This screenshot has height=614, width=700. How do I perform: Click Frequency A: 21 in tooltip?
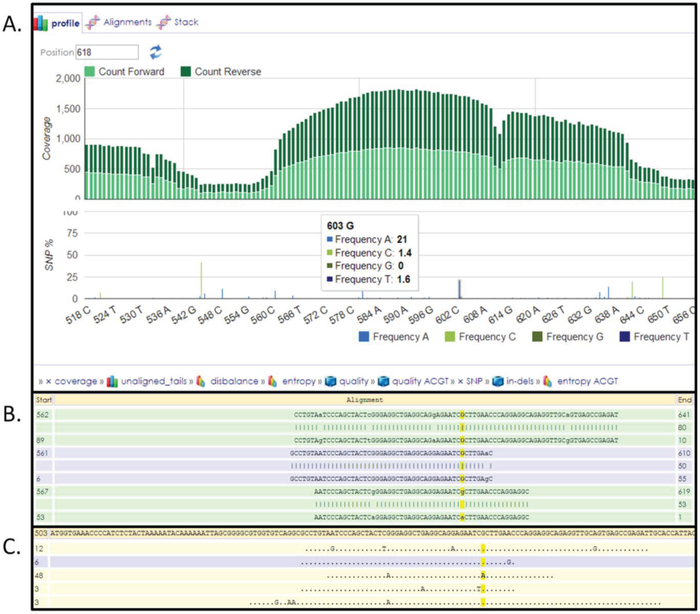coord(367,239)
